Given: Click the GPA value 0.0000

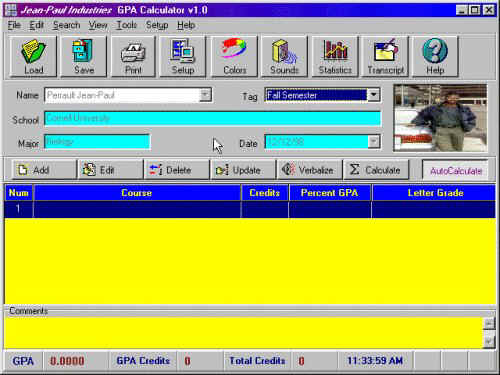Looking at the screenshot, I should (x=67, y=361).
